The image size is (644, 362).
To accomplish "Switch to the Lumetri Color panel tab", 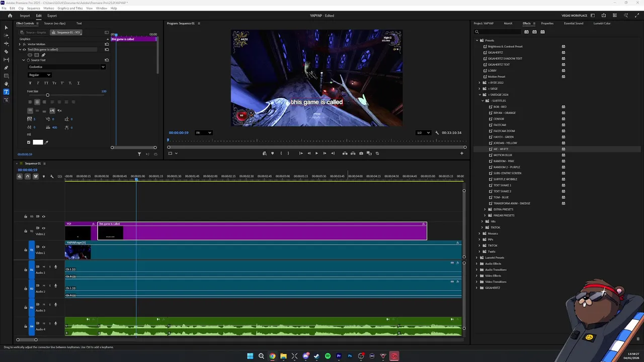I will click(602, 23).
